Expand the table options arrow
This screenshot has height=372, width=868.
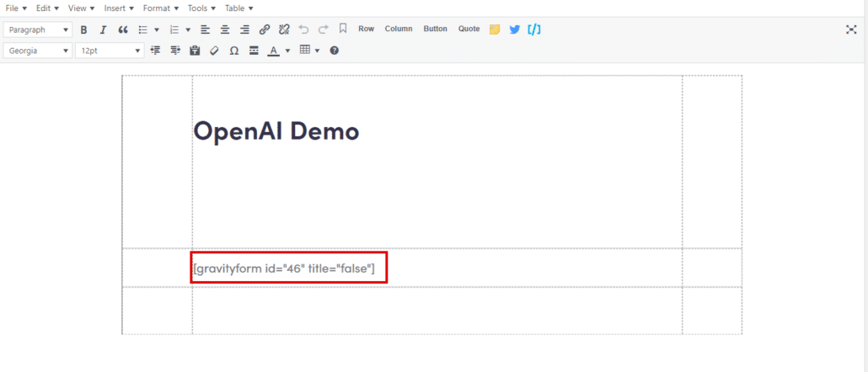(x=317, y=50)
